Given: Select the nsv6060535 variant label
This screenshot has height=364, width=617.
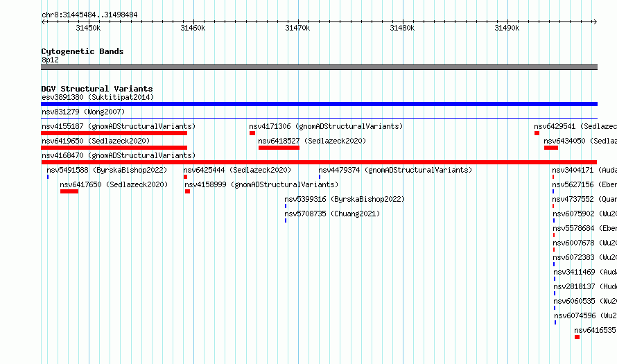Looking at the screenshot, I should tap(585, 301).
